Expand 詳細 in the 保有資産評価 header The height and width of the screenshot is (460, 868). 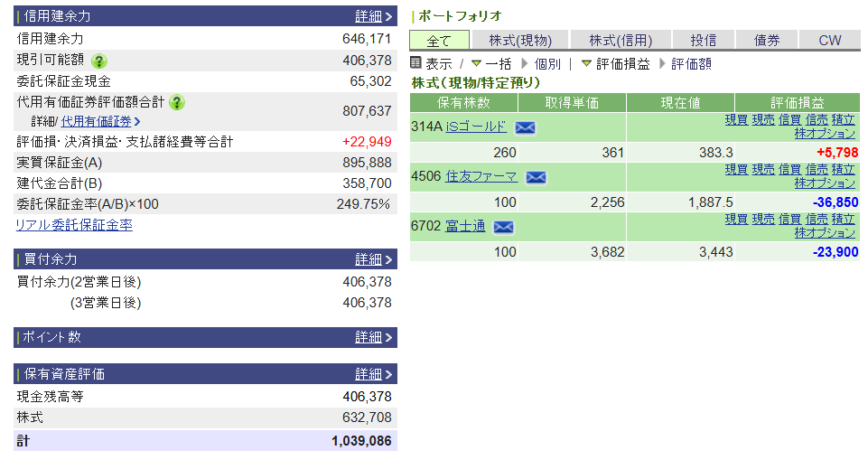[373, 374]
